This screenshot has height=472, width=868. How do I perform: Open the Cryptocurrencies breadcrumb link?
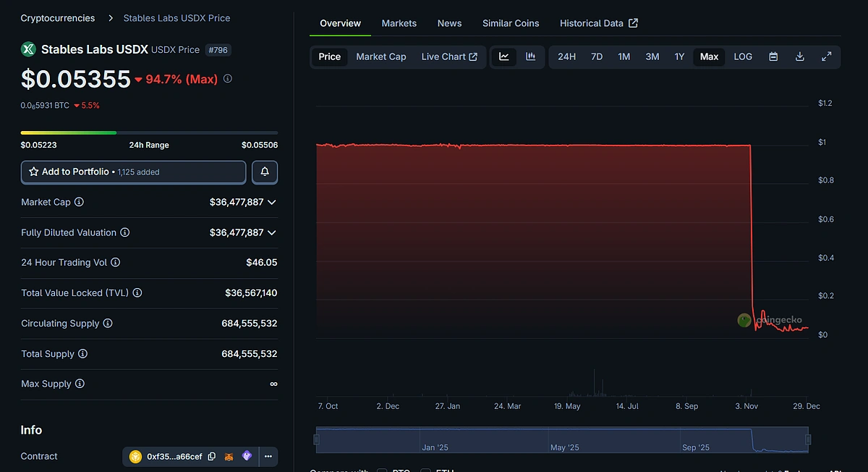(x=58, y=17)
